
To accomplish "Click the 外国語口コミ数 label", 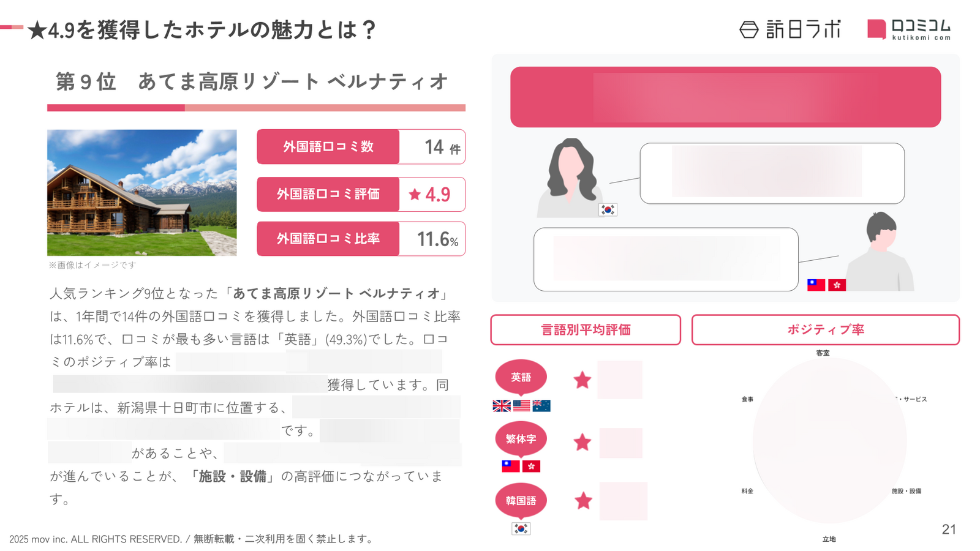I will point(328,147).
